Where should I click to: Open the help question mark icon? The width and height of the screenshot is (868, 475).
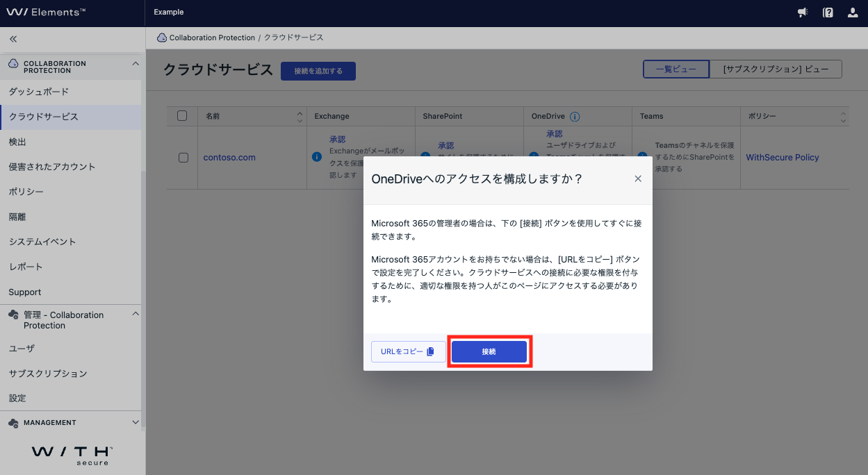[x=828, y=12]
